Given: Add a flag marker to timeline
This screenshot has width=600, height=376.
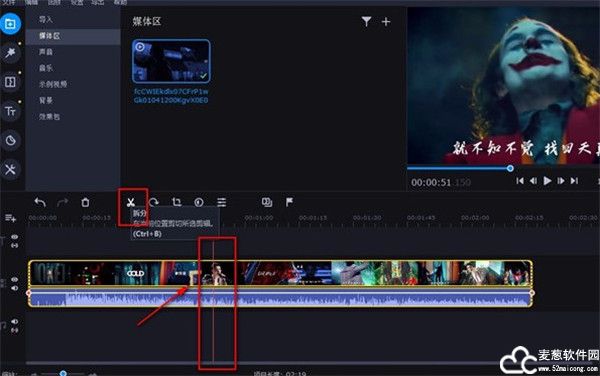Looking at the screenshot, I should (289, 202).
